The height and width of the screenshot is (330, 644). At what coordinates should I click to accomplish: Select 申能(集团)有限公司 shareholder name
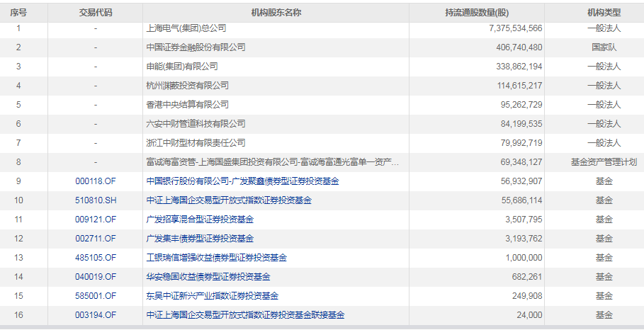(x=182, y=67)
